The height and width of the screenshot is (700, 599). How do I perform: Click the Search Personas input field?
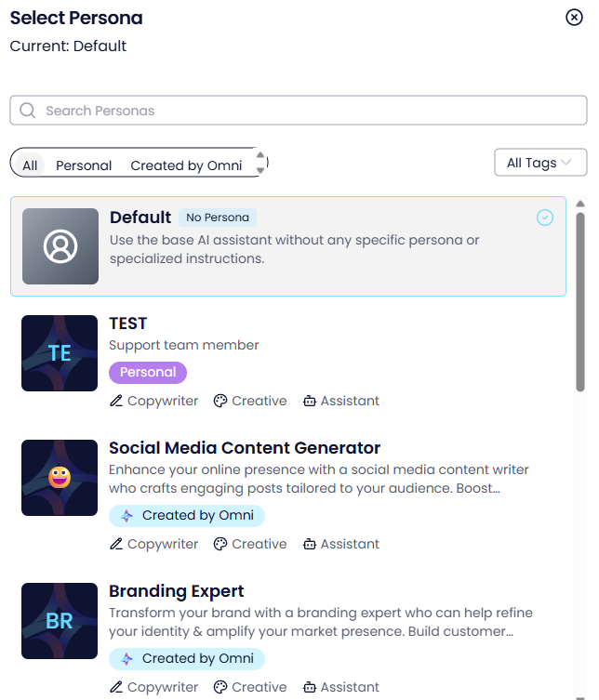[x=307, y=111]
